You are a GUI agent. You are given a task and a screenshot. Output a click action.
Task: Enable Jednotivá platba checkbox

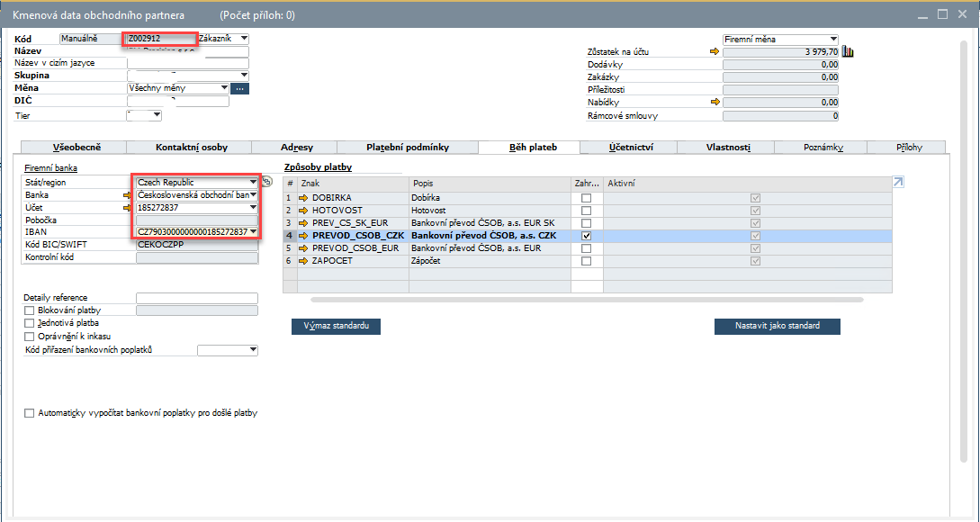pos(30,323)
